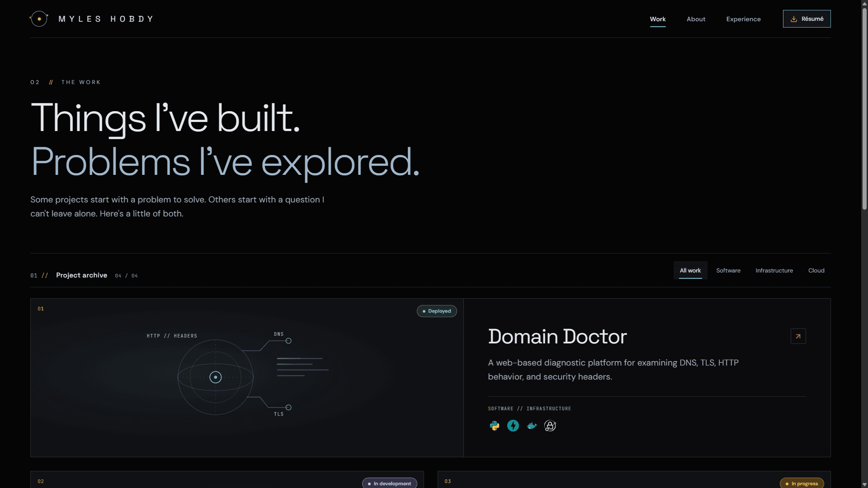Click the "Problems I've explored." headline
Screen dimensions: 868x488
click(225, 163)
